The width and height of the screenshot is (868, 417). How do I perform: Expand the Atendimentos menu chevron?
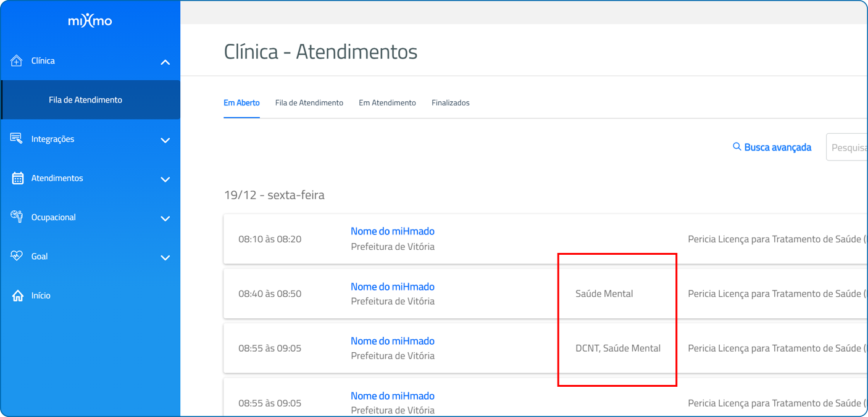point(165,179)
